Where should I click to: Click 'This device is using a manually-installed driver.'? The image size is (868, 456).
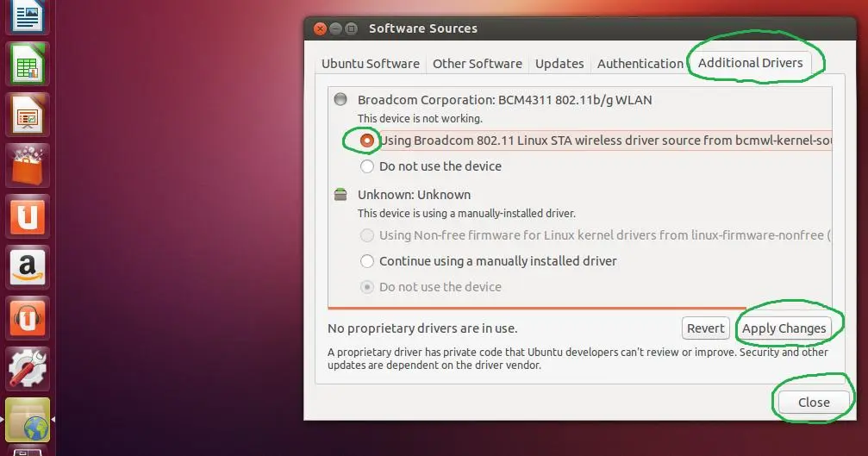466,213
